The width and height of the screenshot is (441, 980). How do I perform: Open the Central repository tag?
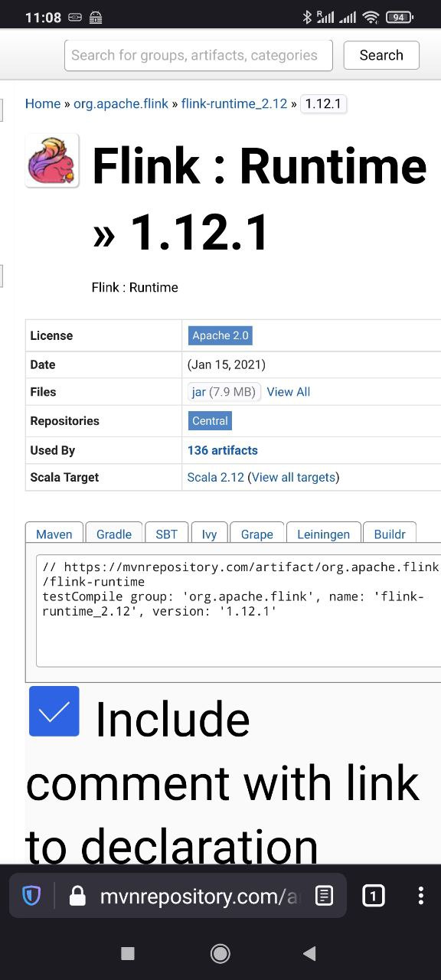(210, 420)
